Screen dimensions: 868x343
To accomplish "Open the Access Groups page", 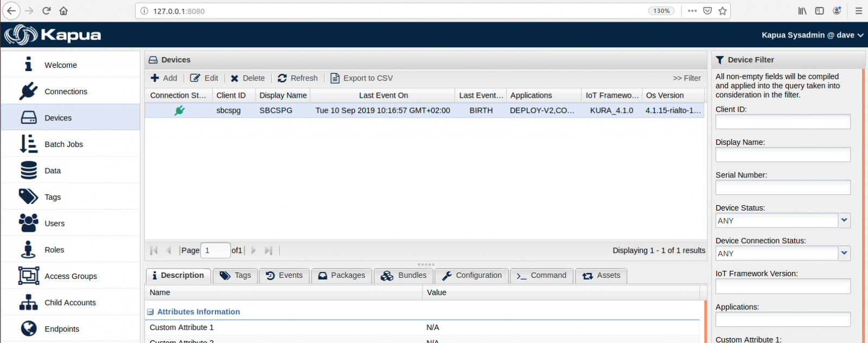I will [71, 276].
